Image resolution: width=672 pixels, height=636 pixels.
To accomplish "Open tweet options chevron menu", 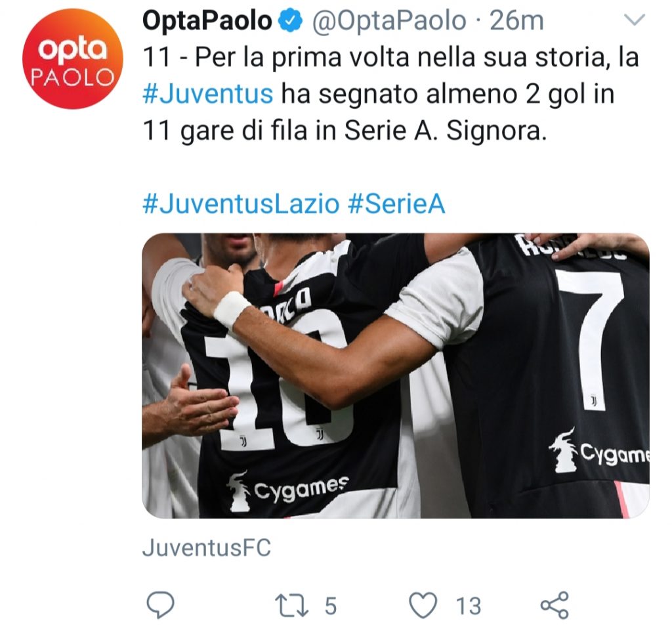I will click(x=635, y=21).
